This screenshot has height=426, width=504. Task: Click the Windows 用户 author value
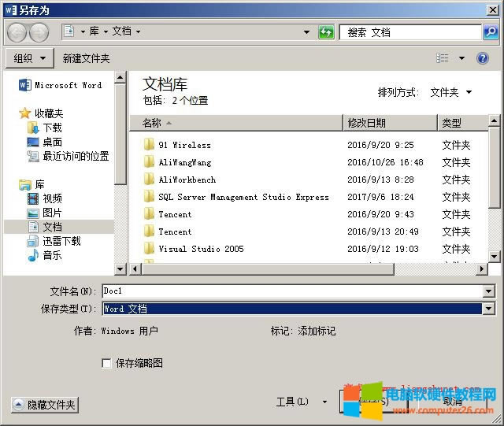[129, 331]
